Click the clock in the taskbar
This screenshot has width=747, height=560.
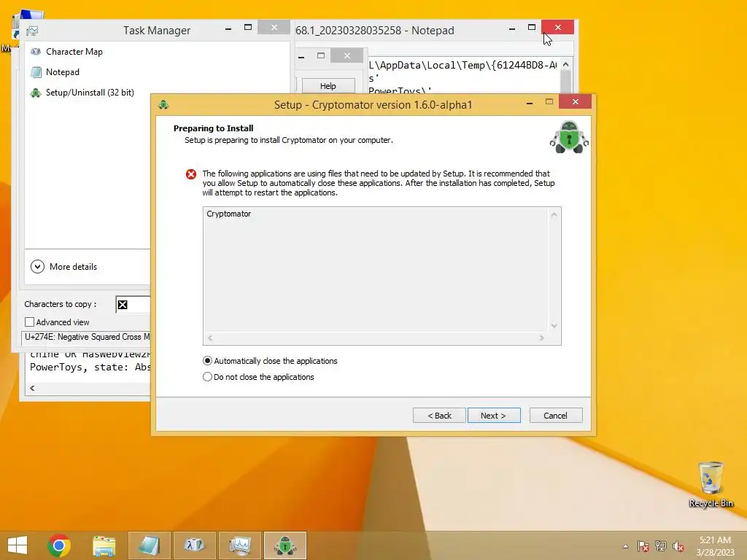point(715,545)
